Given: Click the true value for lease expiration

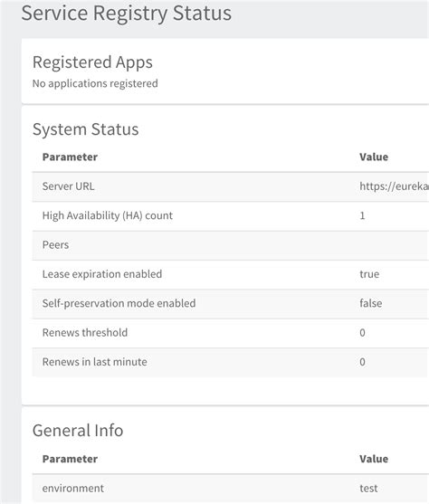Looking at the screenshot, I should 369,274.
